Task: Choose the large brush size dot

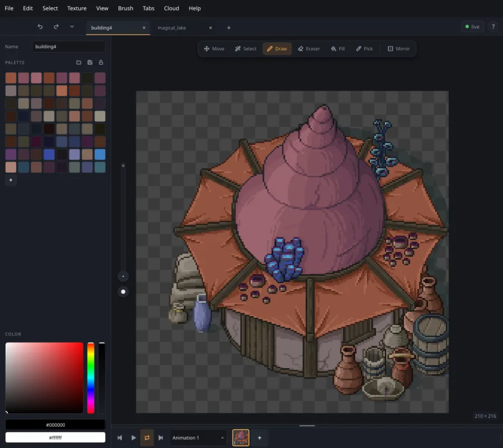Action: point(123,292)
